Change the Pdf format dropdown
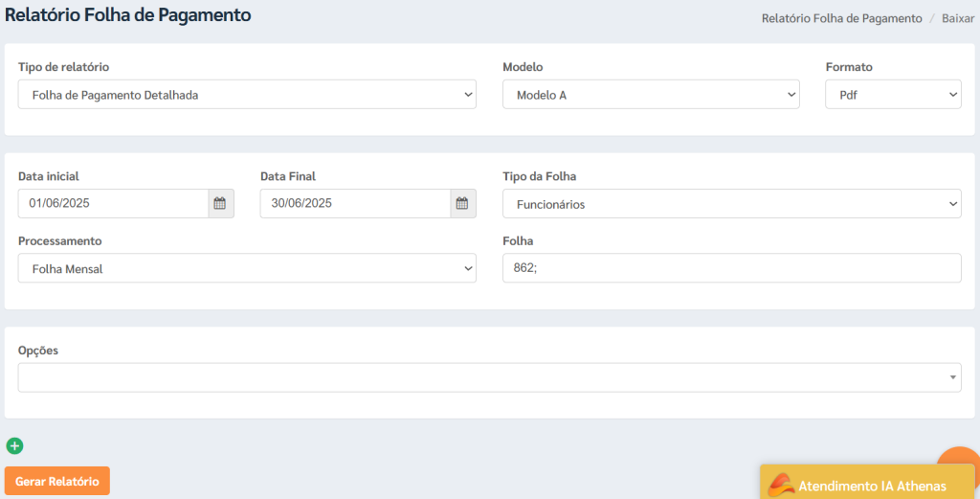980x499 pixels. click(893, 95)
